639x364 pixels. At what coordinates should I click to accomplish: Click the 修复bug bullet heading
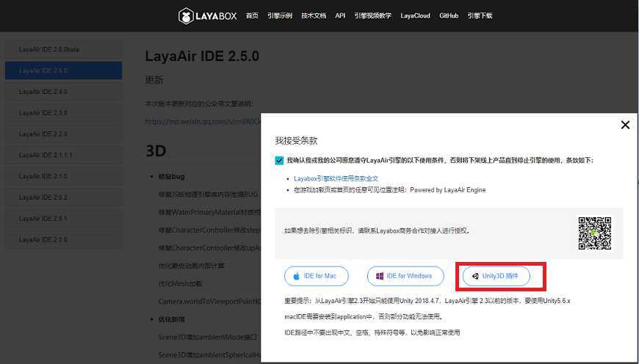tap(172, 177)
